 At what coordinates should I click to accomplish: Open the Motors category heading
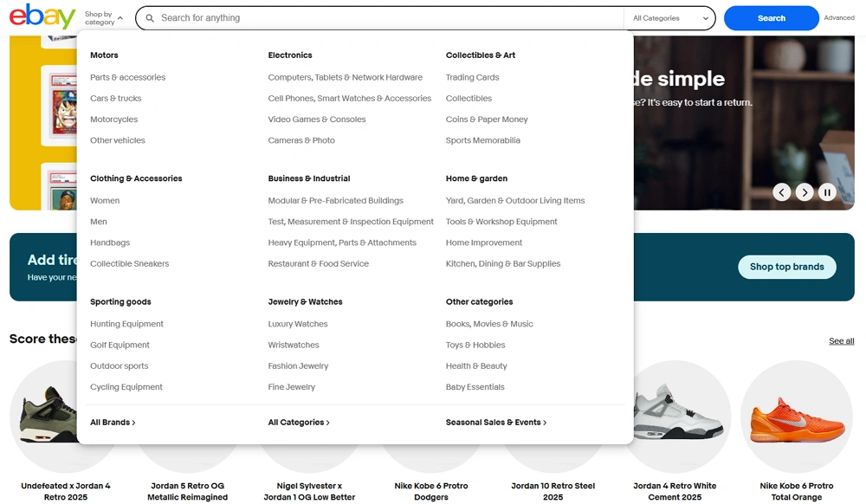(x=104, y=55)
